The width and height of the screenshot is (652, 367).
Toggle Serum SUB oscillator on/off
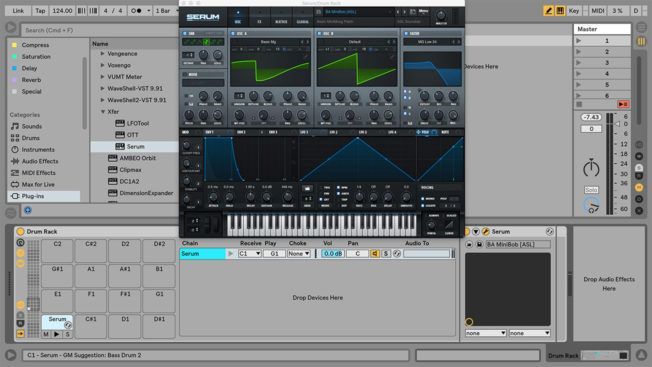[x=185, y=33]
